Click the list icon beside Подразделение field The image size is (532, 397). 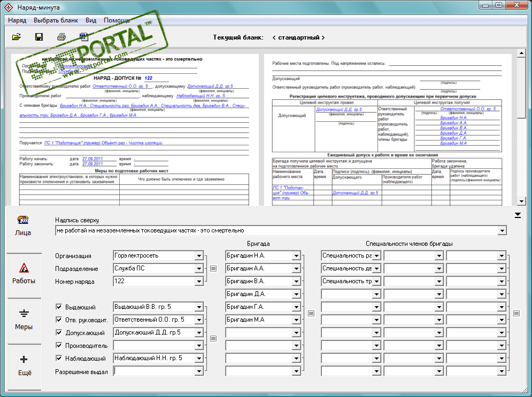point(213,269)
